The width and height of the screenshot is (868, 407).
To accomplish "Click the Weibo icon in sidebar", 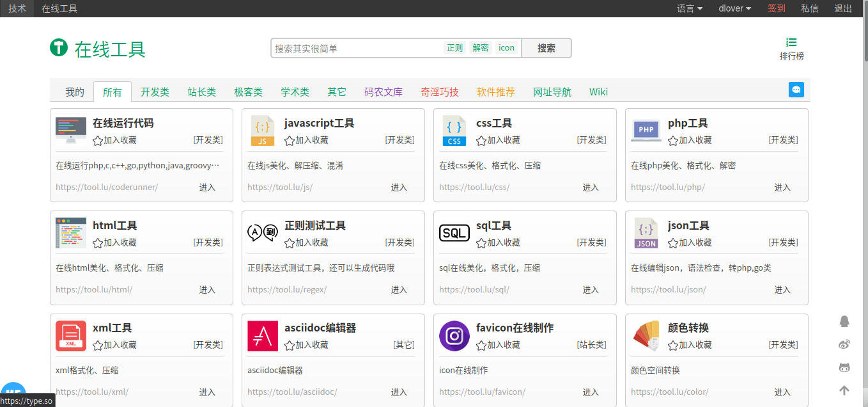I will (844, 344).
